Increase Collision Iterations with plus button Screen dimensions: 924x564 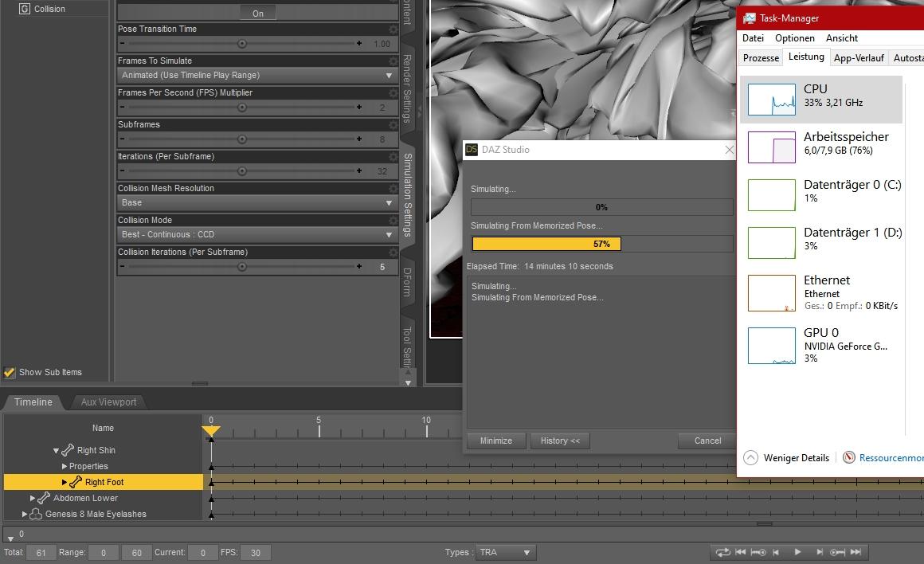click(x=359, y=266)
